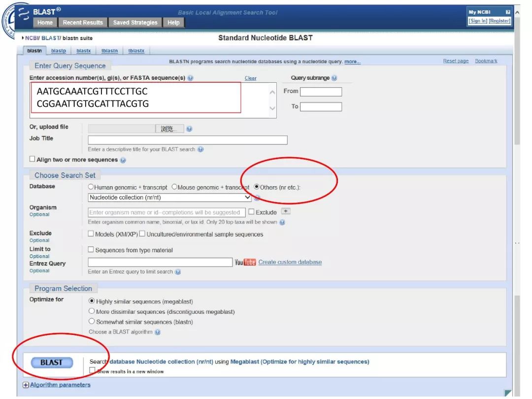Switch to the blastp tab
The height and width of the screenshot is (399, 532).
[x=58, y=51]
